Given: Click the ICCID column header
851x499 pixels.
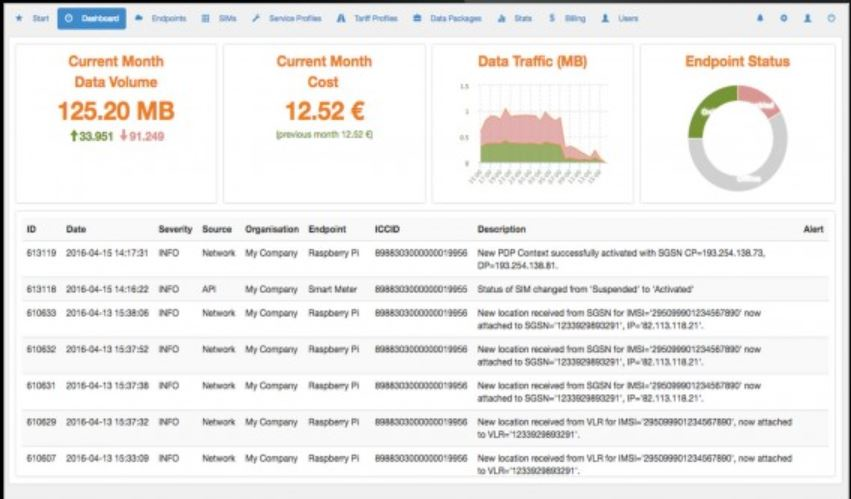Looking at the screenshot, I should [x=387, y=229].
